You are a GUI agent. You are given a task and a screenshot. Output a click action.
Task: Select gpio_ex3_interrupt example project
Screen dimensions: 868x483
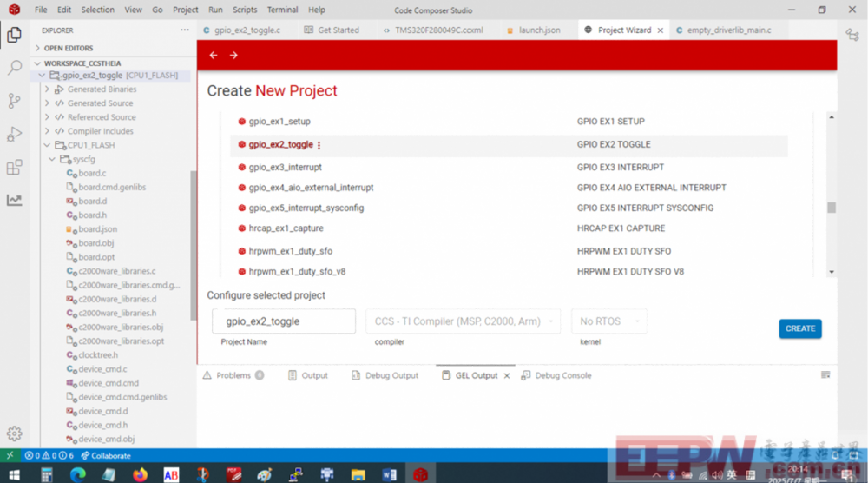point(285,168)
